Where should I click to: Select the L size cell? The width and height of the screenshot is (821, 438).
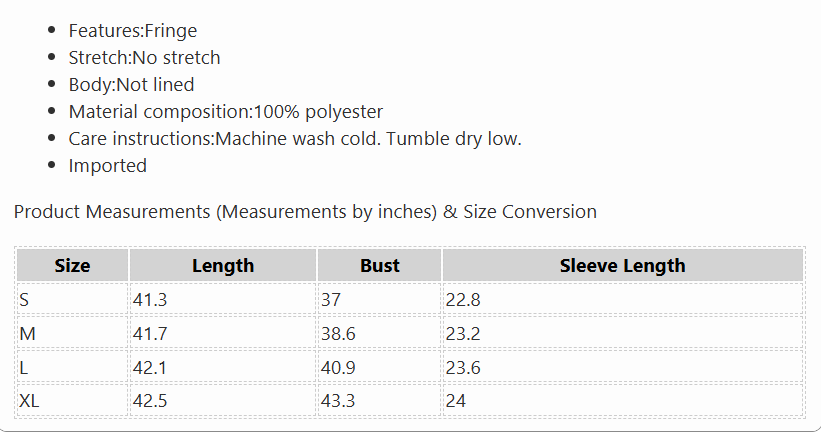point(72,367)
